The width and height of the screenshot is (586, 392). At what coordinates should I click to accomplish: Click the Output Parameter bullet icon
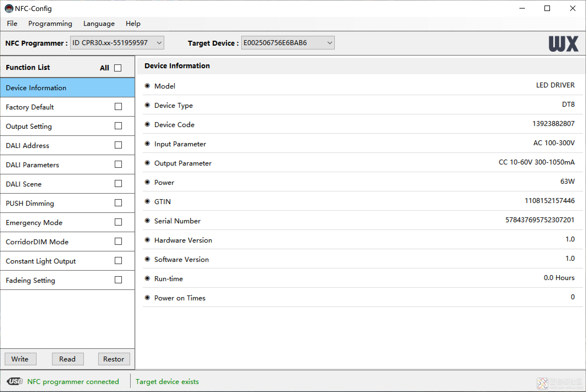[x=147, y=163]
